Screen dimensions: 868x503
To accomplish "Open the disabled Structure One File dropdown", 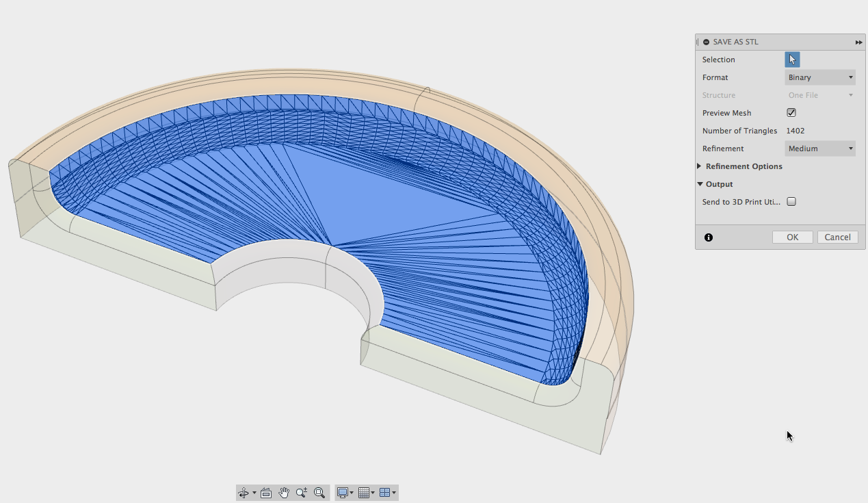I will coord(820,95).
